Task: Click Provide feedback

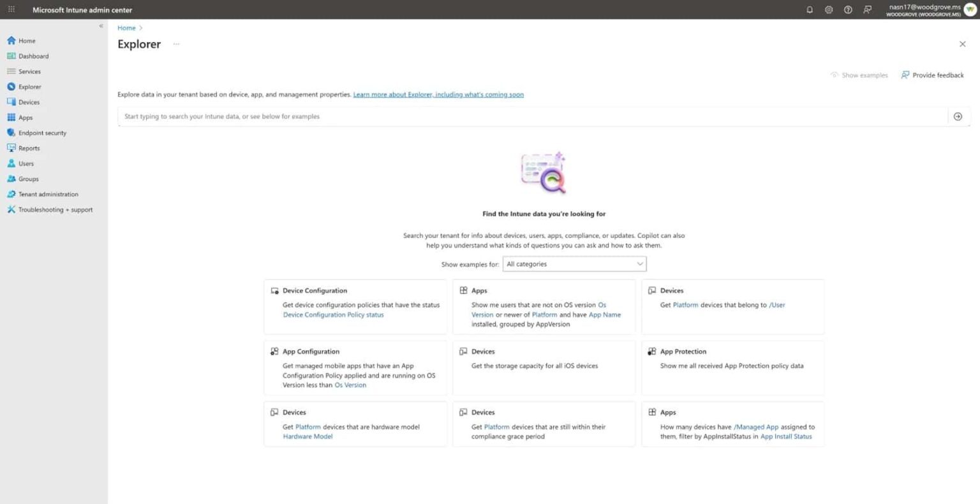Action: (x=933, y=75)
